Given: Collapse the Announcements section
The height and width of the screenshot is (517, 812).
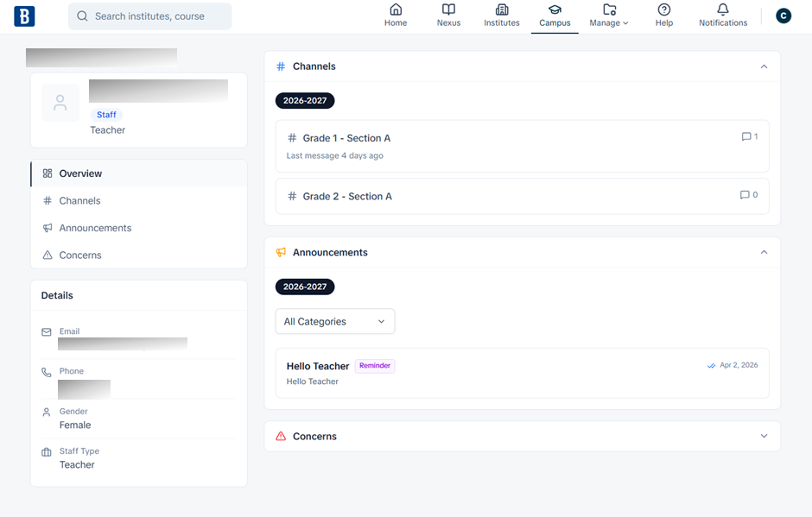Looking at the screenshot, I should (764, 253).
